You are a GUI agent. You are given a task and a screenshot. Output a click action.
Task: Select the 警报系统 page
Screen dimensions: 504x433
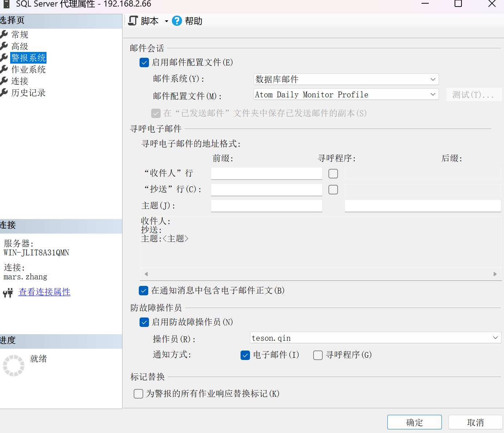28,58
